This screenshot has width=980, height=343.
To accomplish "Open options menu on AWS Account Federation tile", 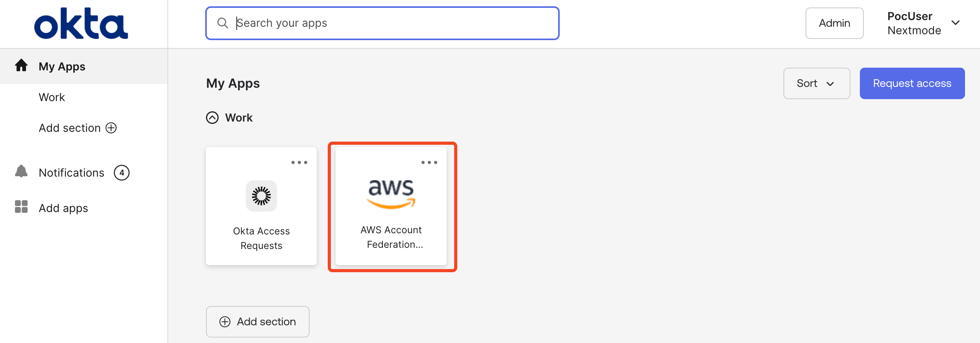I will click(429, 162).
